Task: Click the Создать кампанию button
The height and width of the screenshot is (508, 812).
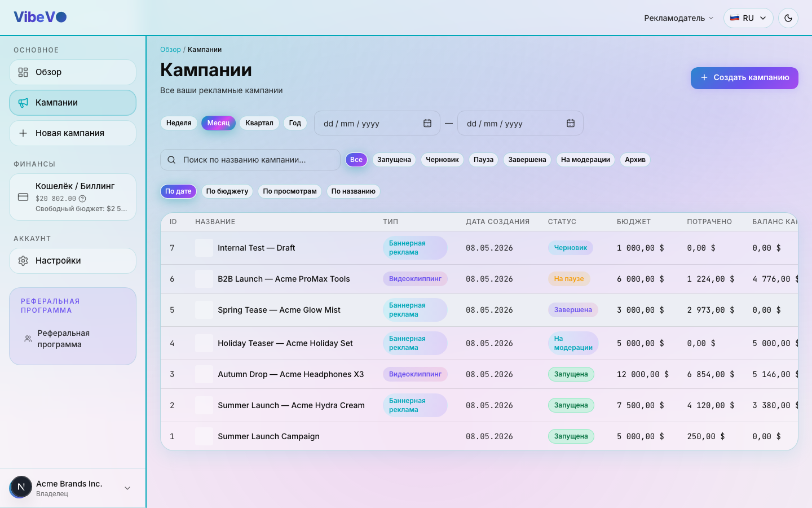Action: (744, 78)
